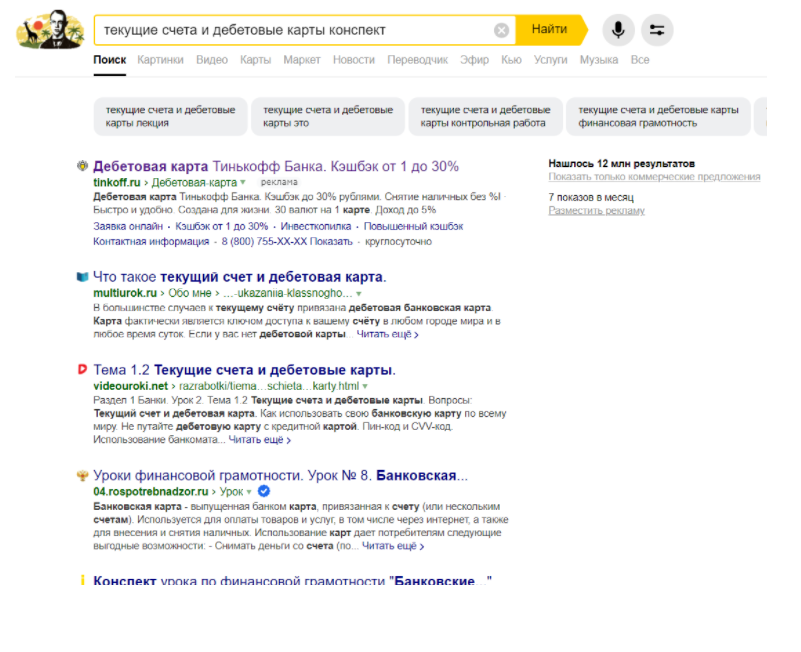Click 'Нашлось 12 млн результатов' text
Screen dimensions: 801x652
point(622,164)
